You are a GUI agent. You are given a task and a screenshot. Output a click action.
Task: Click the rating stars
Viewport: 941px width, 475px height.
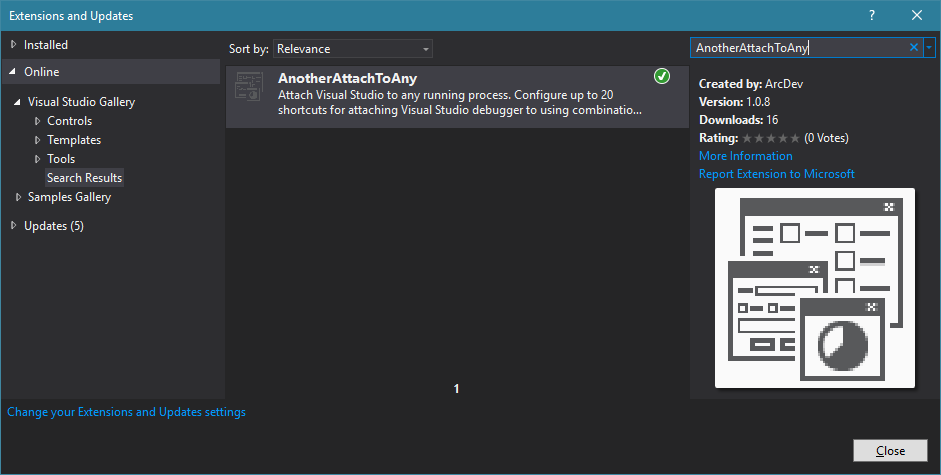tap(771, 138)
